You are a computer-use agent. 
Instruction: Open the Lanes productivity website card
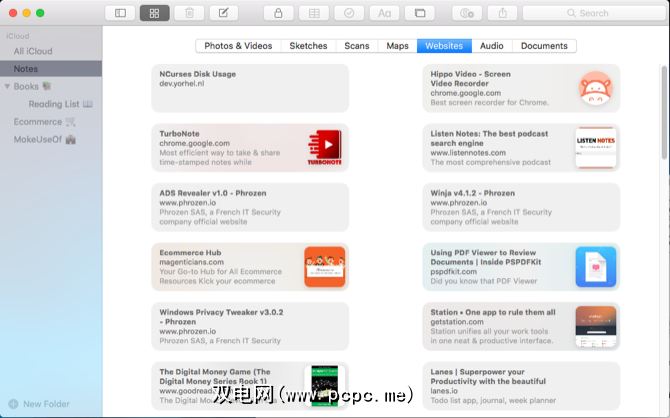coord(521,386)
